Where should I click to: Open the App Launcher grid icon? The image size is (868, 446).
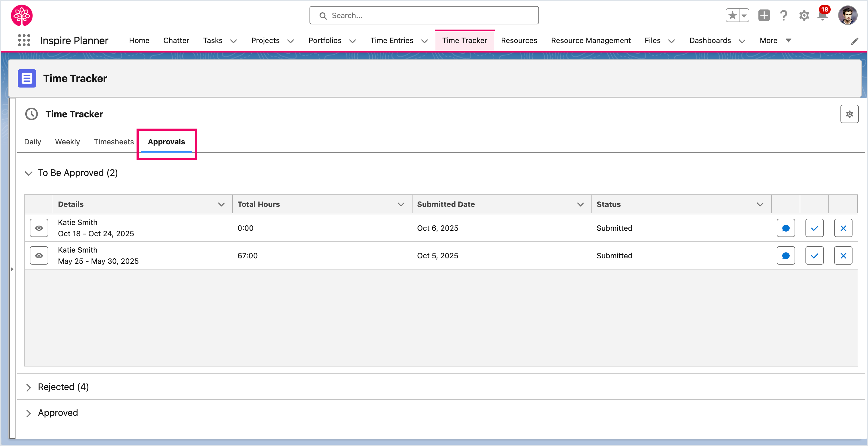[x=24, y=40]
